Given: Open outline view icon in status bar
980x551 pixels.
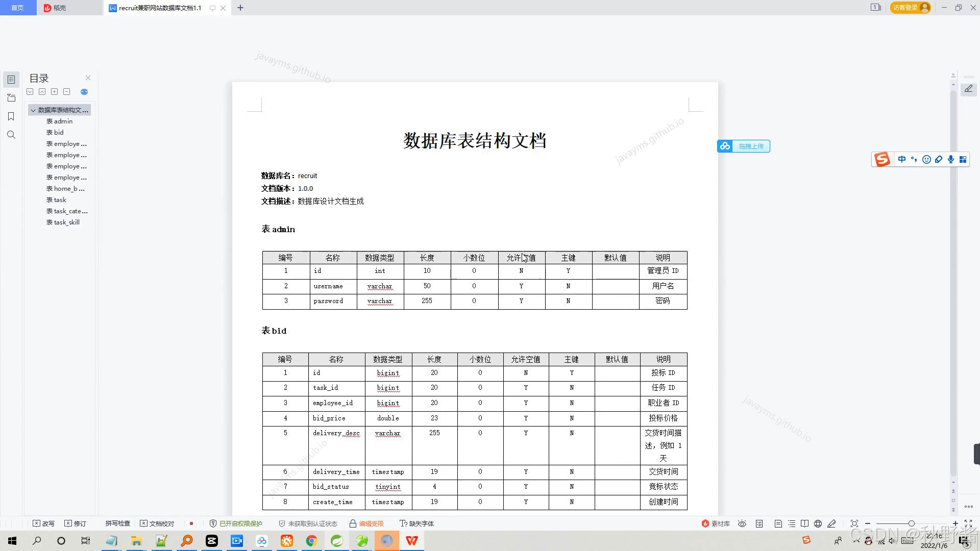Looking at the screenshot, I should coord(791,523).
